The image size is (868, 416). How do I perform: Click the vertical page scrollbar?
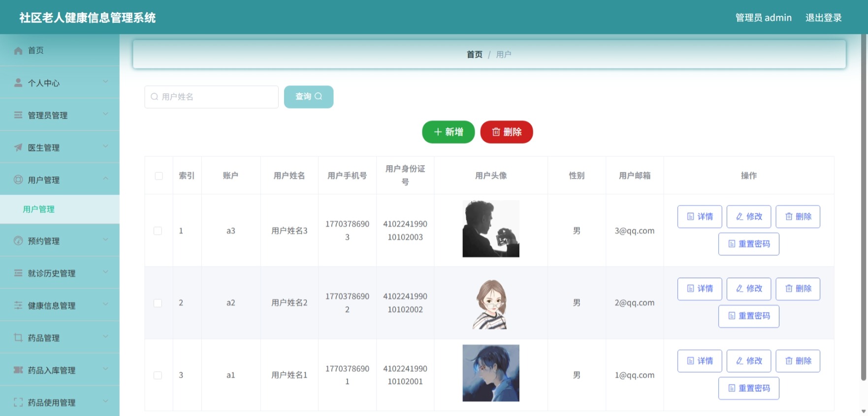point(864,207)
